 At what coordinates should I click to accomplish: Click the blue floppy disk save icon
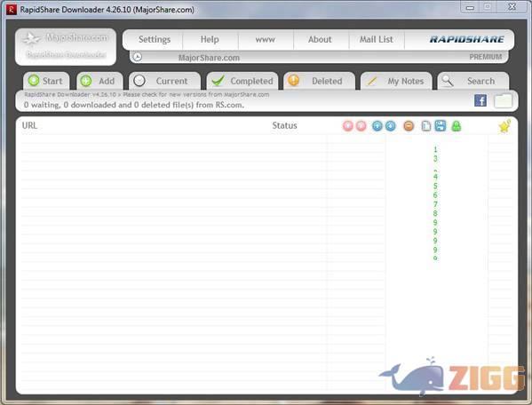pyautogui.click(x=441, y=126)
